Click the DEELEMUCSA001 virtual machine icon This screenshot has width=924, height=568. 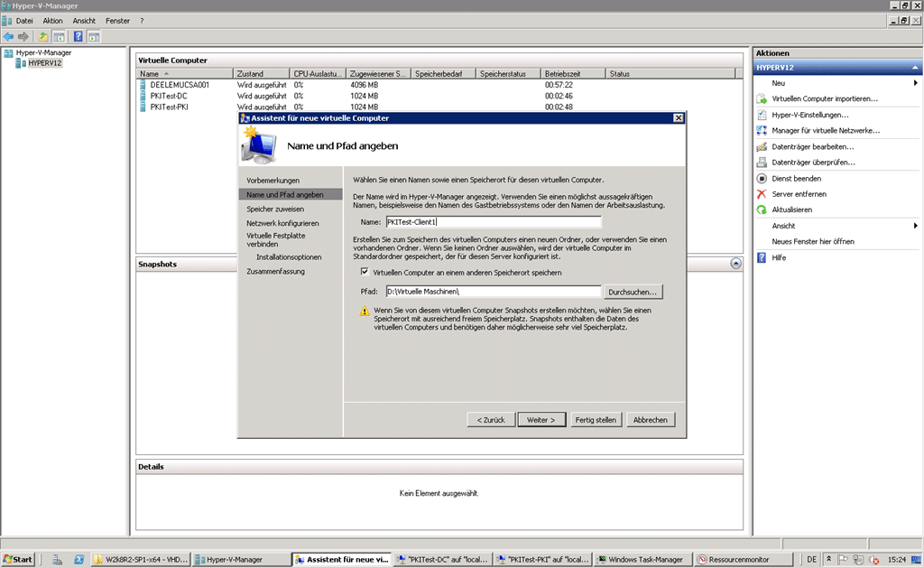point(143,85)
